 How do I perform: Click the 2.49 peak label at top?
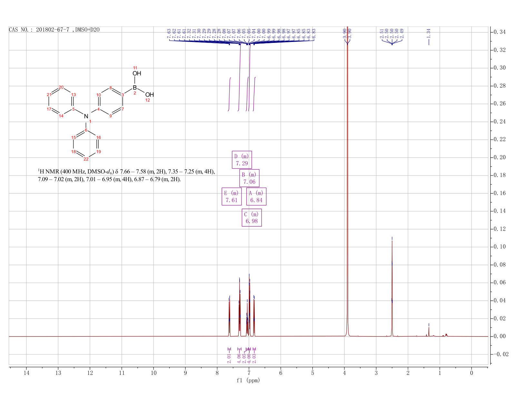[402, 33]
